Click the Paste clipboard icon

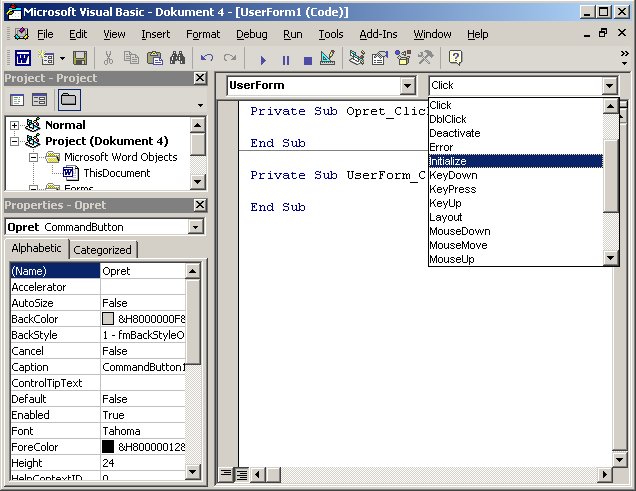[x=155, y=58]
